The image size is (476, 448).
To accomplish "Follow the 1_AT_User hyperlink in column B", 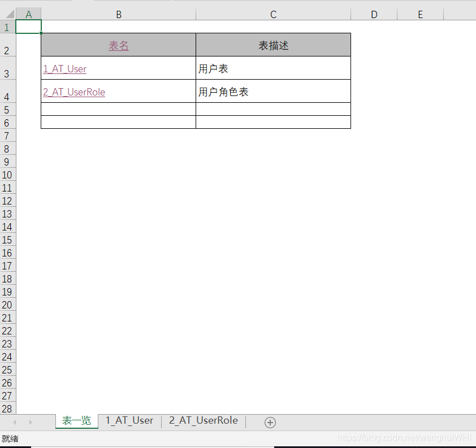I will 64,69.
